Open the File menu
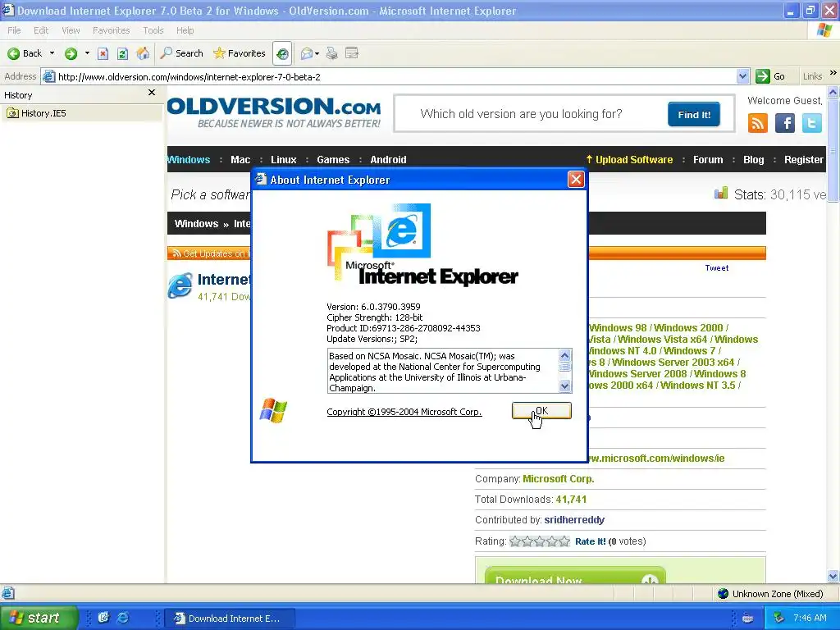Viewport: 840px width, 630px height. point(15,30)
